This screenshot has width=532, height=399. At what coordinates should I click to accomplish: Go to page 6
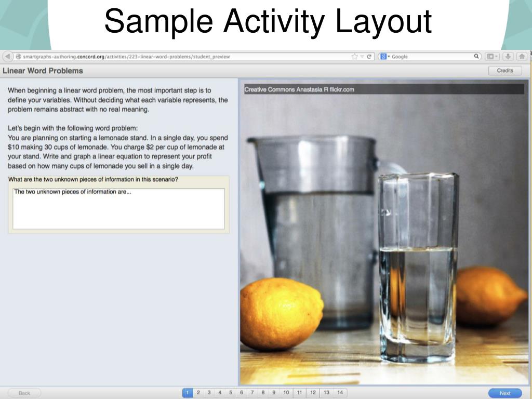point(242,393)
